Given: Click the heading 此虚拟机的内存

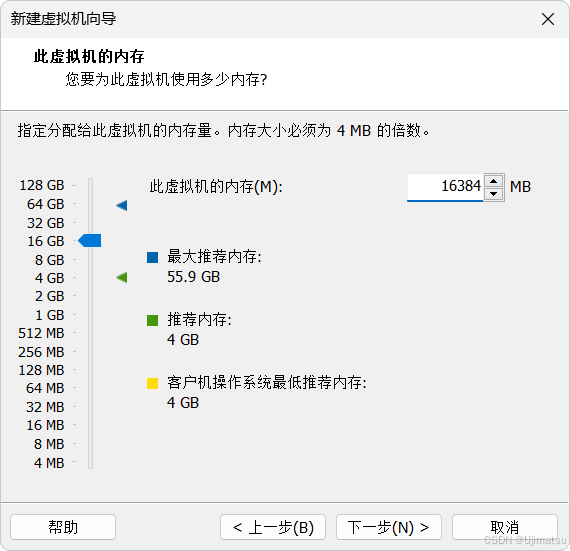Looking at the screenshot, I should [x=89, y=57].
